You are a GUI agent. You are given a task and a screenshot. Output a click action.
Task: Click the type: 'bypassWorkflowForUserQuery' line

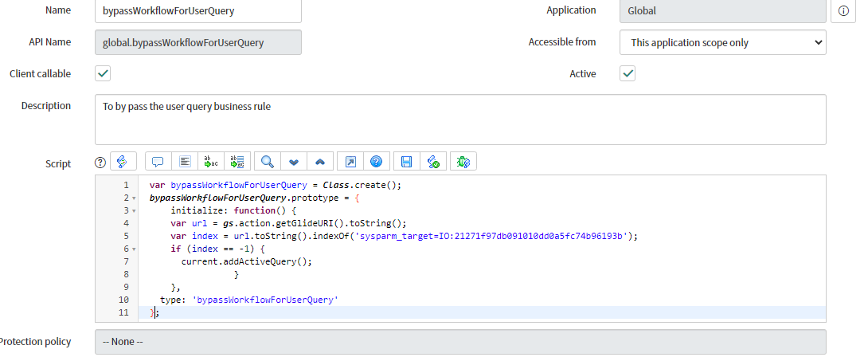[x=249, y=300]
